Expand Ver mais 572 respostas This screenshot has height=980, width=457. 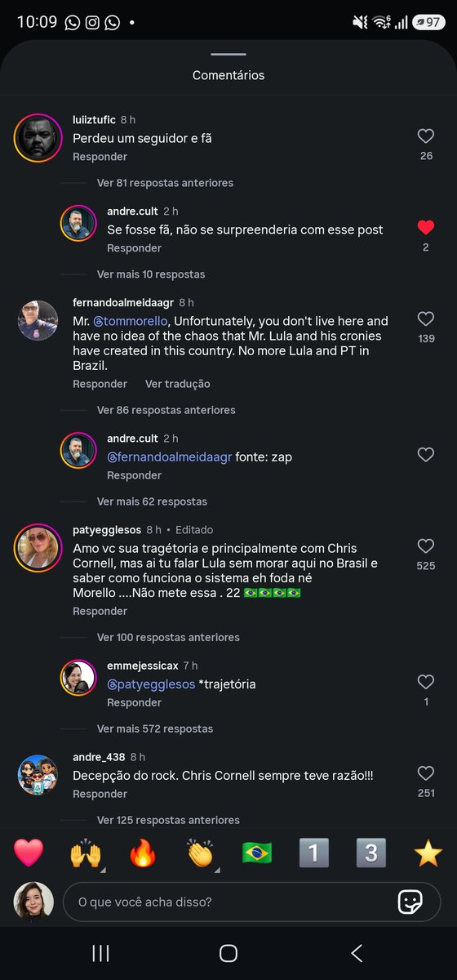click(x=154, y=728)
